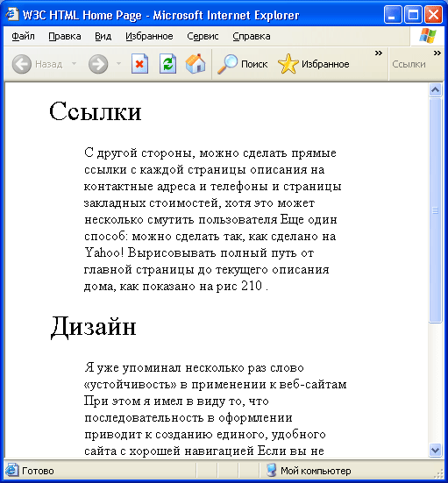Click the vertical scrollbar thumb
This screenshot has height=483, width=448.
(435, 210)
